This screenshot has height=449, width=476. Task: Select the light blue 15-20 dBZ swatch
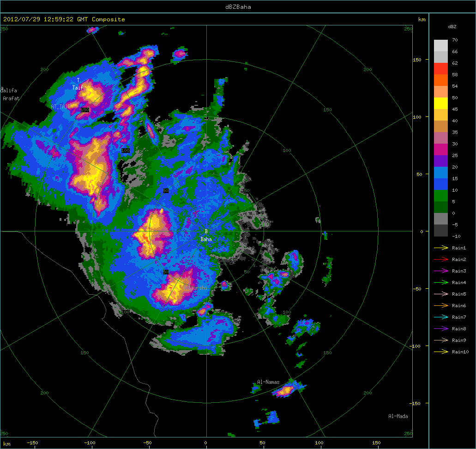pos(440,172)
